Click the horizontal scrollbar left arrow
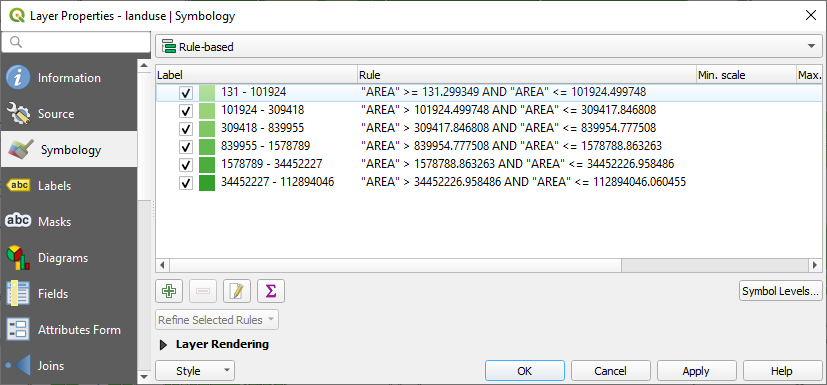Viewport: 827px width, 385px height. (x=162, y=265)
